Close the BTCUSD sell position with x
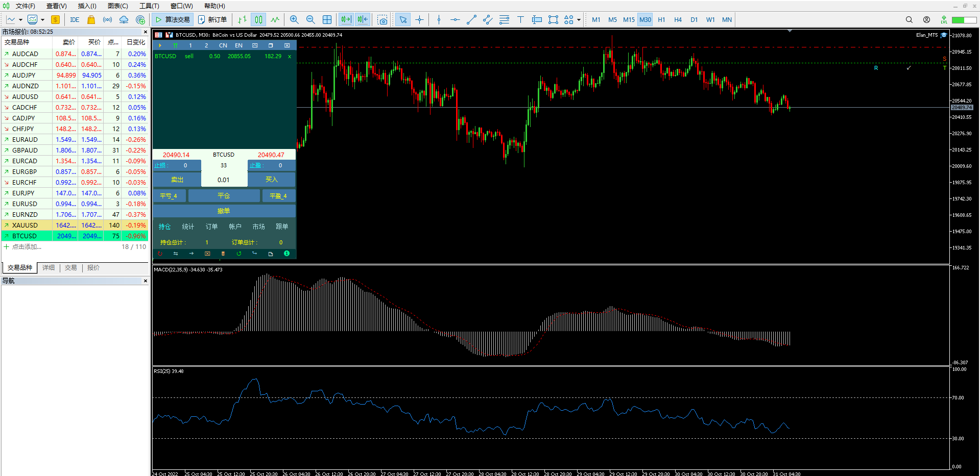 click(x=290, y=56)
